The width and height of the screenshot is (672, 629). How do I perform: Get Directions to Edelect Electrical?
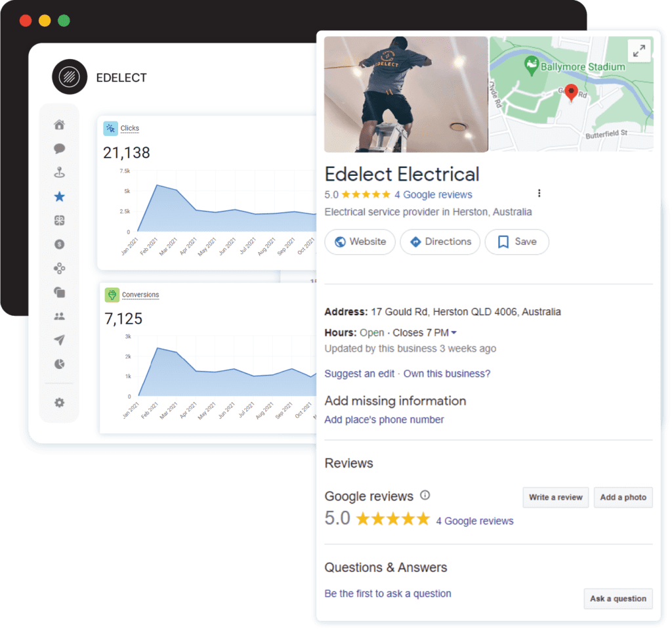pos(440,242)
